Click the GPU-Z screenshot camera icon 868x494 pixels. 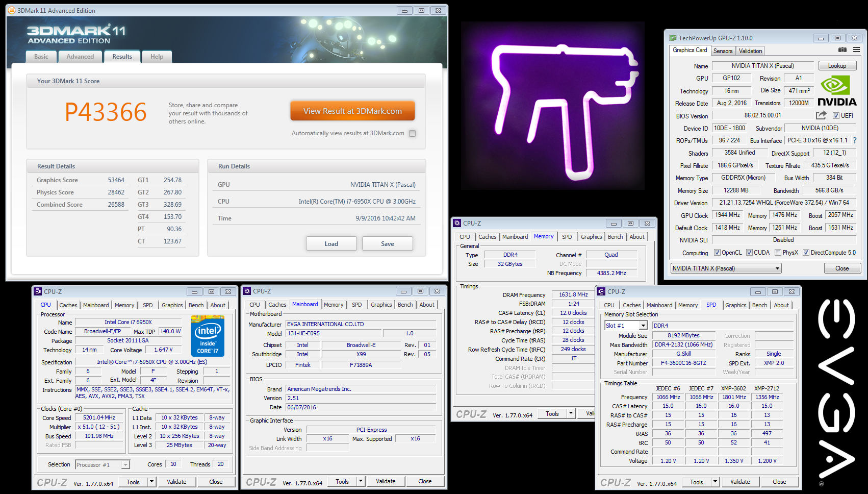[842, 50]
